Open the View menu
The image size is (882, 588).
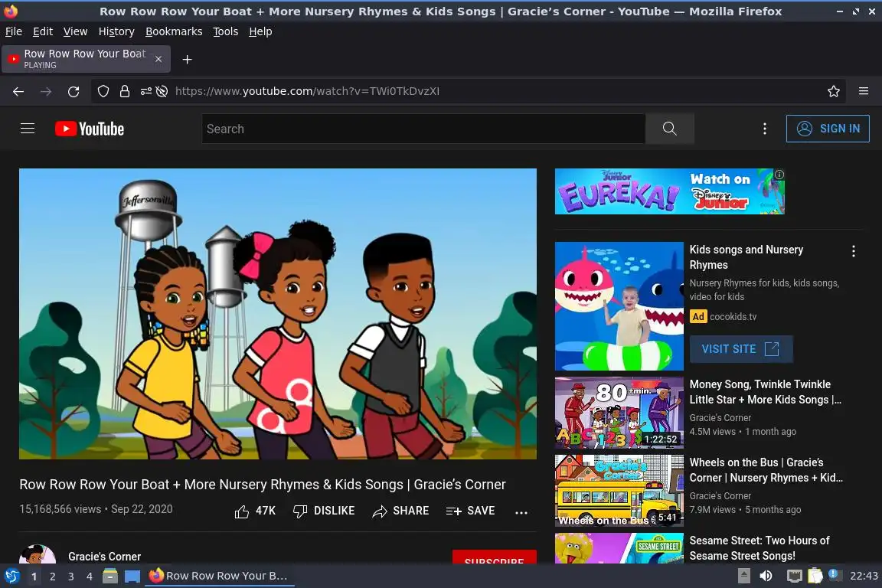point(75,31)
